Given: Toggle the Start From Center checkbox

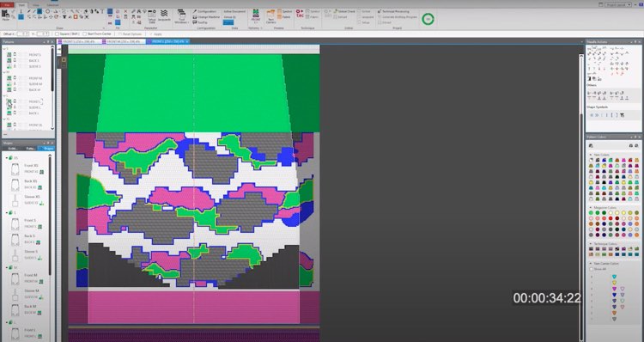Looking at the screenshot, I should click(x=85, y=34).
